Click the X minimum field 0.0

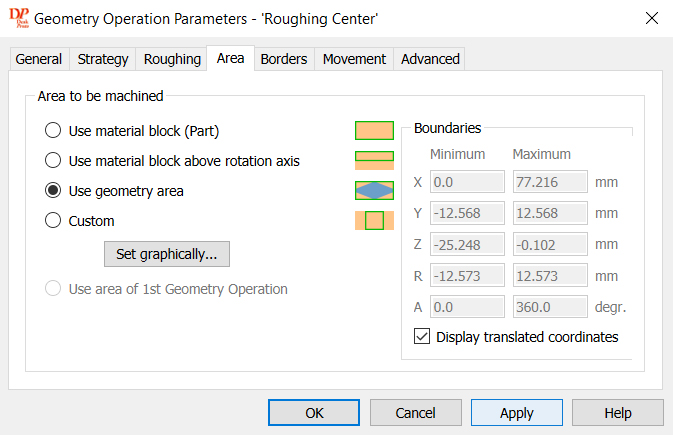coord(467,182)
